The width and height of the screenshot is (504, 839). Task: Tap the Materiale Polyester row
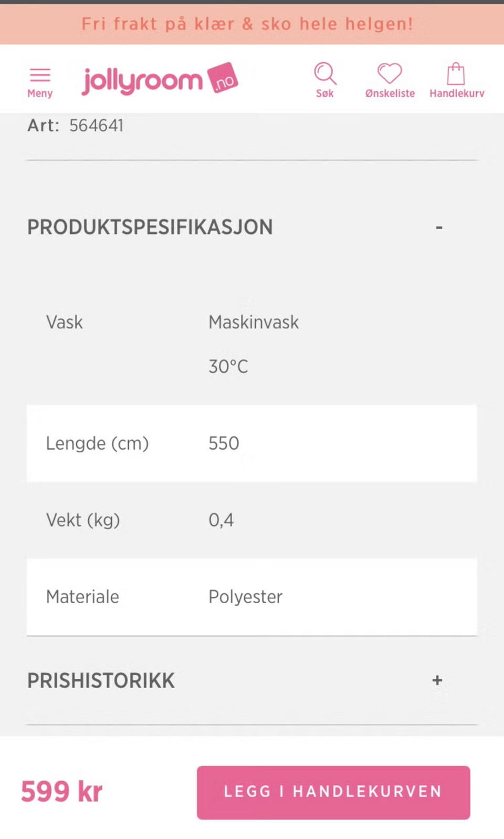252,597
